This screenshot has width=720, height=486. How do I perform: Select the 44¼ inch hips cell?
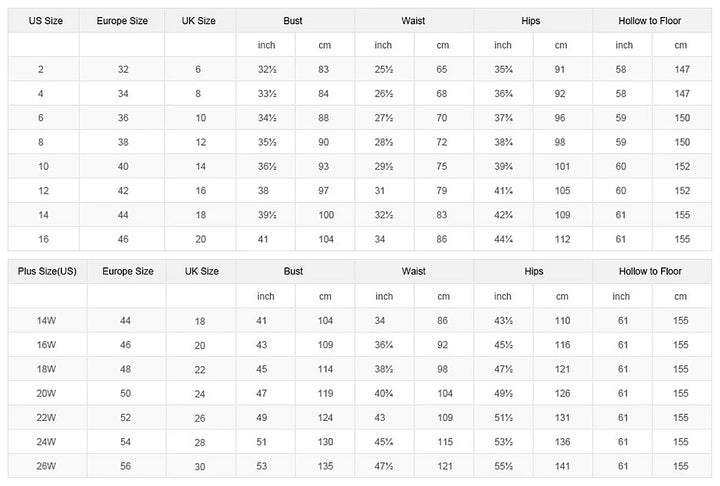pyautogui.click(x=503, y=239)
